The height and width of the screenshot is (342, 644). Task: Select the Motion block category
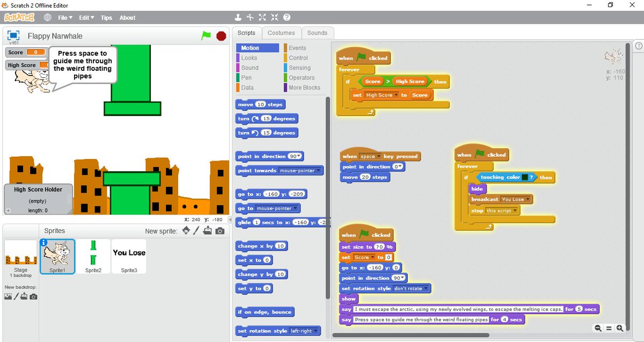pyautogui.click(x=258, y=48)
